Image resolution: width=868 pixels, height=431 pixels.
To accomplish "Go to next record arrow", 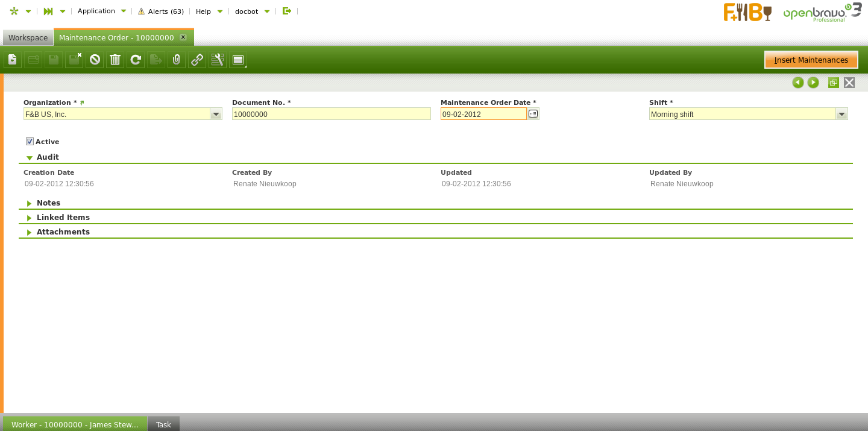I will (813, 83).
